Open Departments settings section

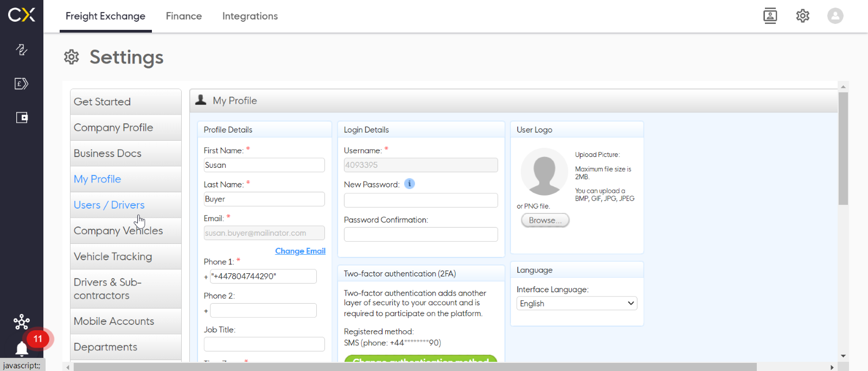(126, 347)
